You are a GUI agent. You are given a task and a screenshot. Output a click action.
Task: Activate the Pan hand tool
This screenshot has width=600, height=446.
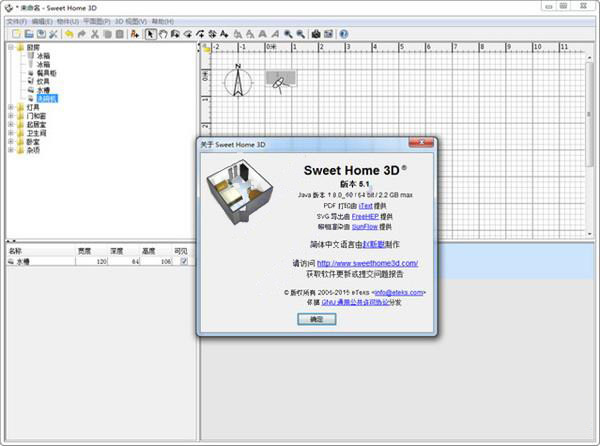(163, 34)
